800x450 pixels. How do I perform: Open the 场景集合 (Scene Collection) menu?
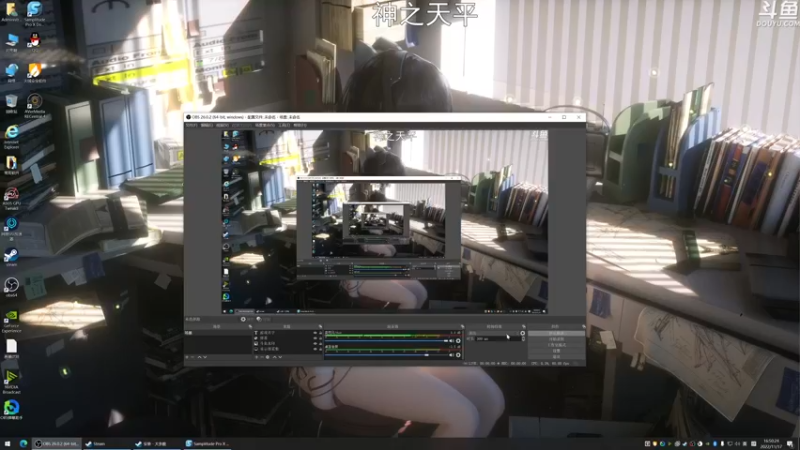[265, 125]
